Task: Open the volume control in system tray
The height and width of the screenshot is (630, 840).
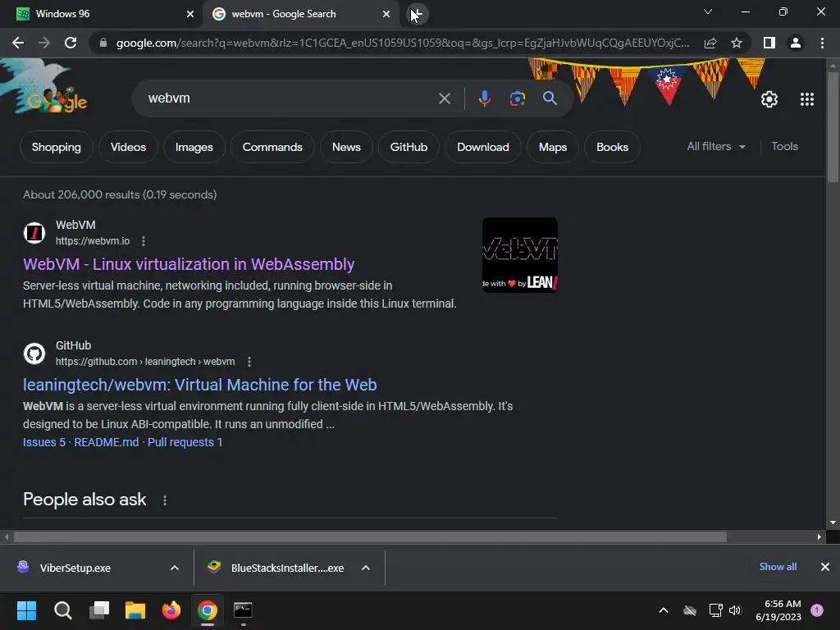Action: (x=735, y=610)
